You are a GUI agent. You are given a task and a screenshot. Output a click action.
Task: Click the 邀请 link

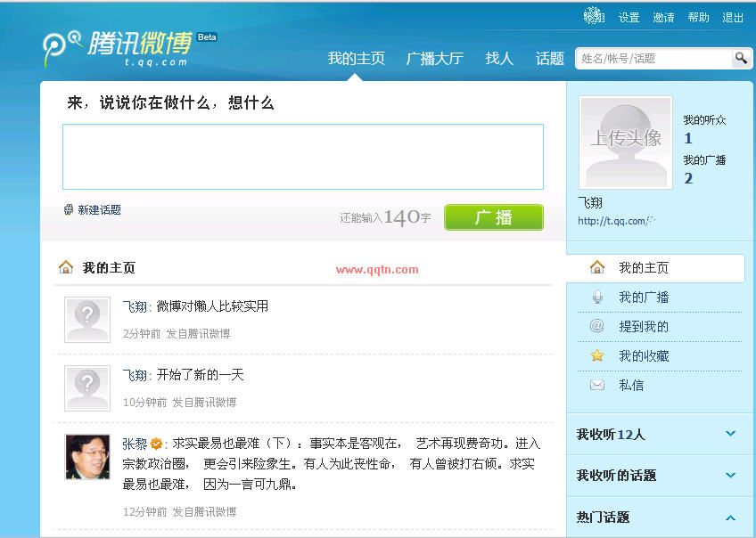pyautogui.click(x=663, y=18)
